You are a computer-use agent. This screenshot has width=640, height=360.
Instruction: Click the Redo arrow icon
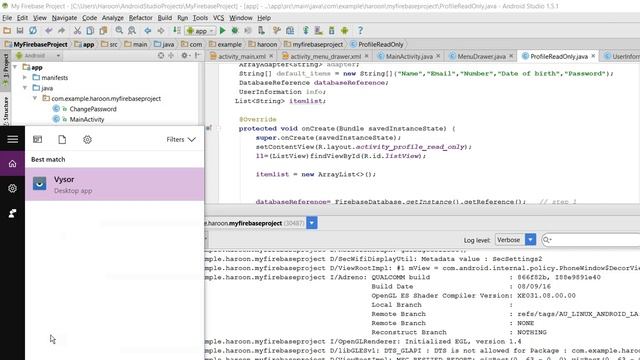(61, 31)
